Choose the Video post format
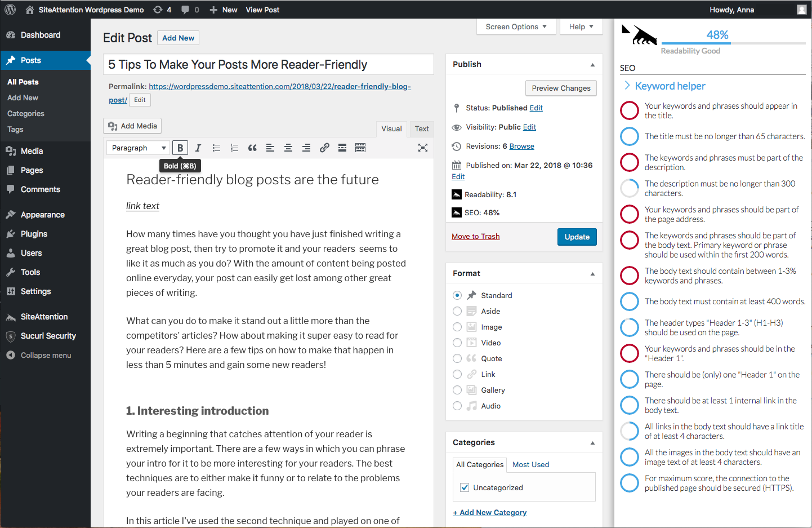The width and height of the screenshot is (812, 528). 457,343
